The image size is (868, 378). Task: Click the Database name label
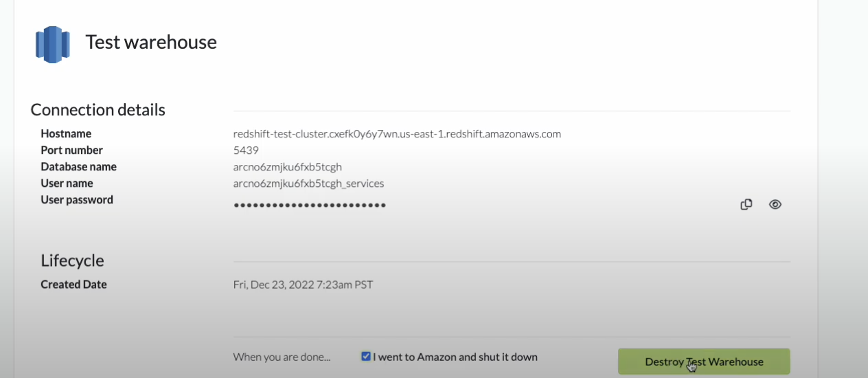tap(78, 167)
